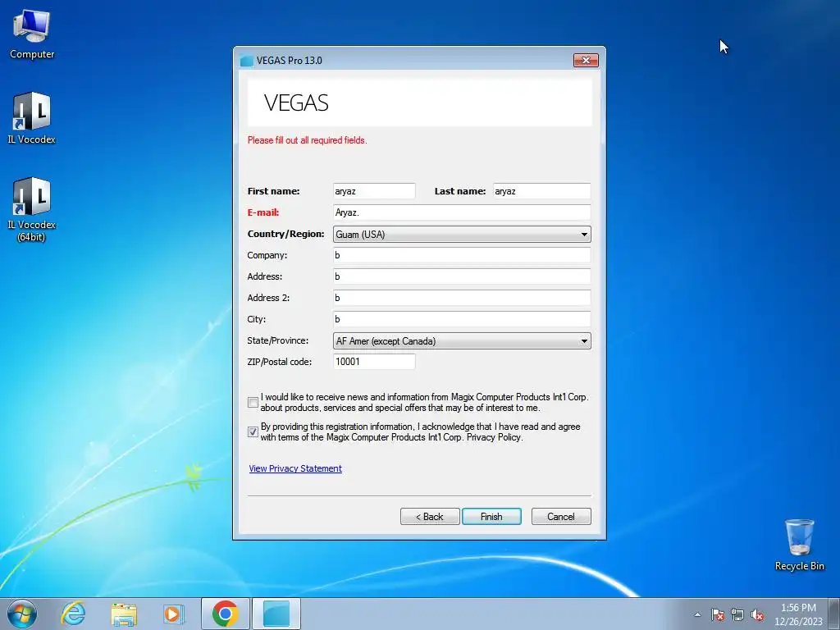Click the taskbar clock showing 1:56 PM
Image resolution: width=840 pixels, height=630 pixels.
[x=798, y=614]
